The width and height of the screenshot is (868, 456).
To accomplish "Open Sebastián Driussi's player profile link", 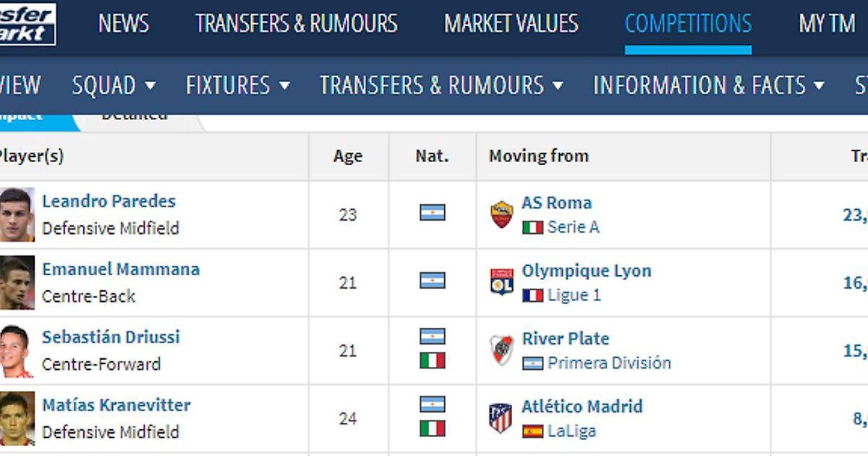I will coord(111,337).
